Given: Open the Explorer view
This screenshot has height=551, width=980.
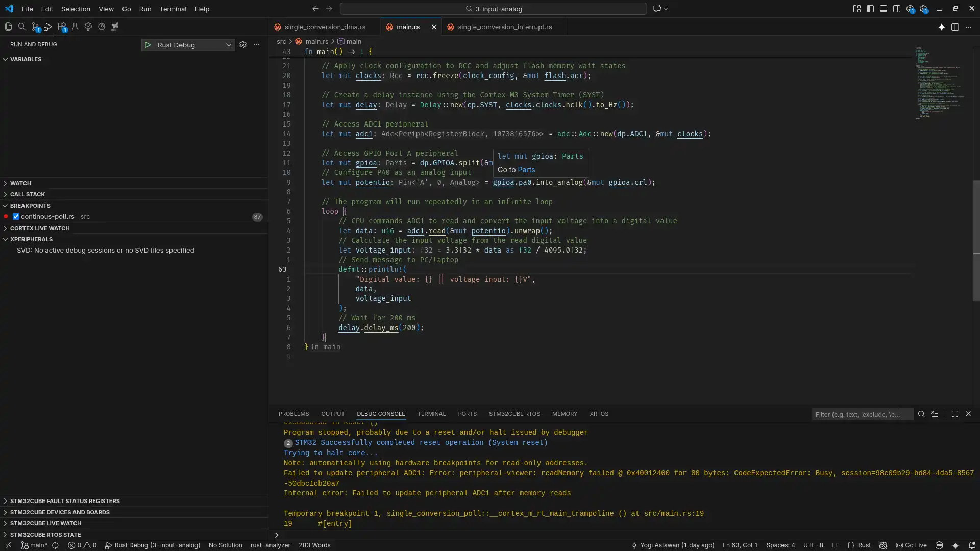Looking at the screenshot, I should [9, 27].
